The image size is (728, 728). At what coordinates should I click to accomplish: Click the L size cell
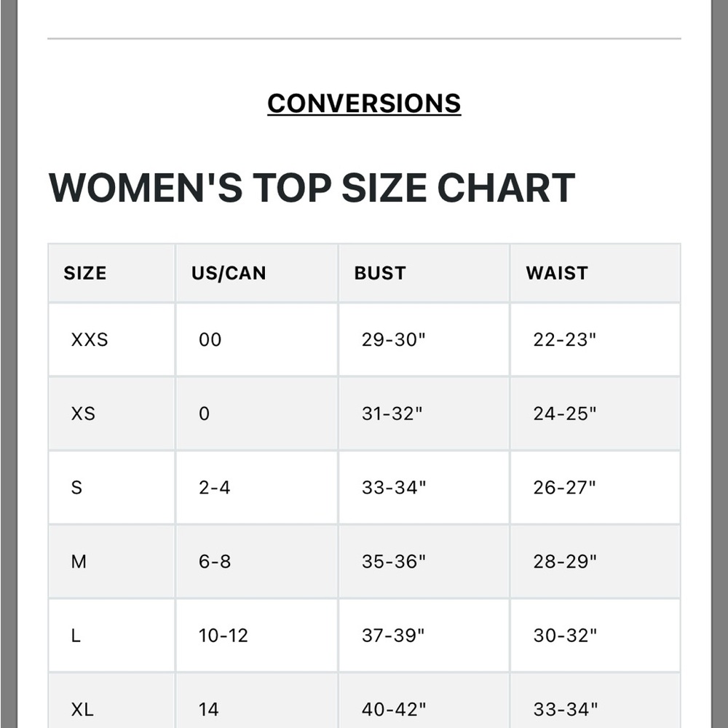click(111, 635)
